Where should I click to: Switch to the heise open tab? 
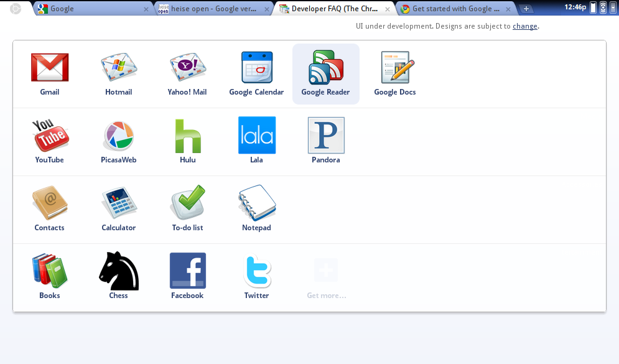(x=213, y=9)
